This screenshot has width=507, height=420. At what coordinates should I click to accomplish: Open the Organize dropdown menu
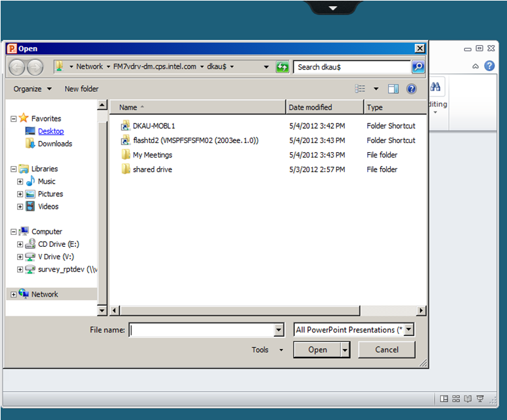pyautogui.click(x=32, y=89)
